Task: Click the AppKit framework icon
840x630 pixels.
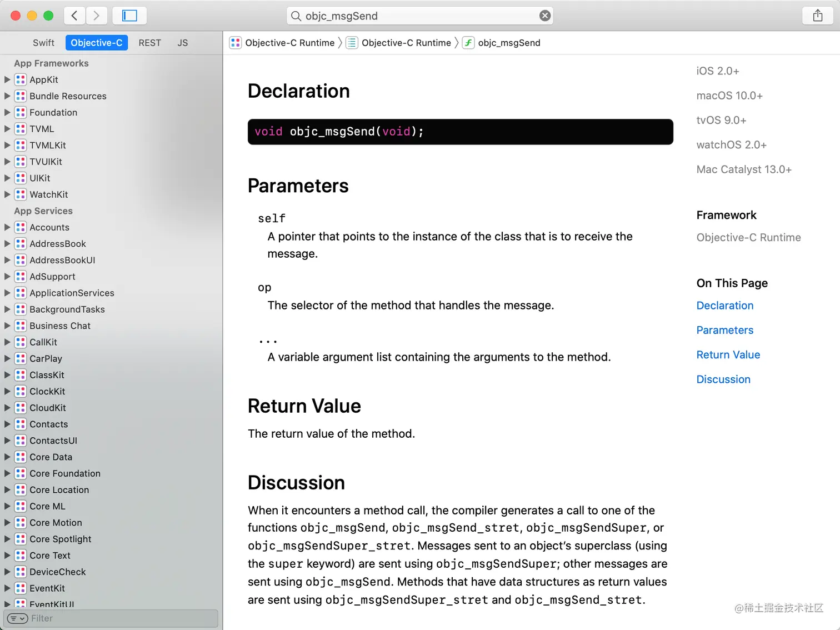Action: coord(21,79)
